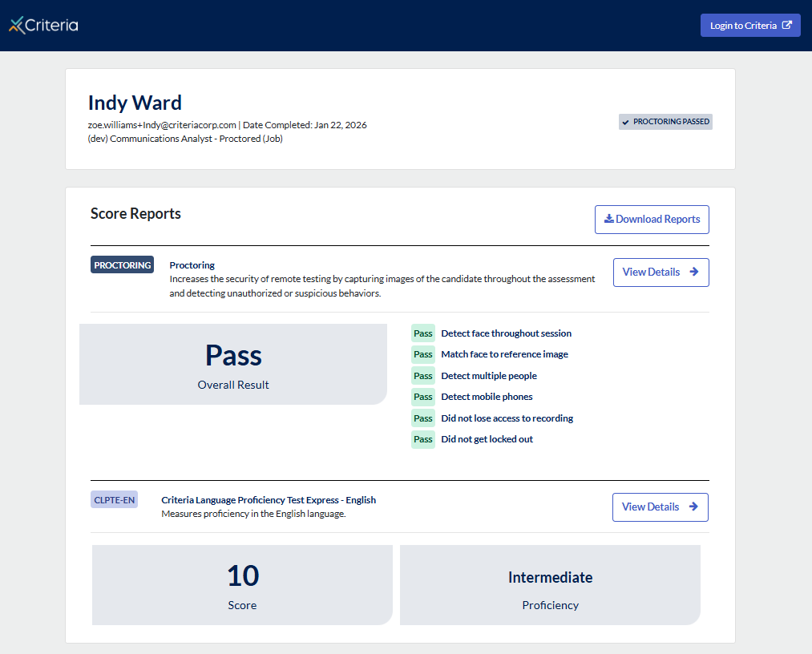
Task: Click the arrow icon in CLPTE-EN View Details
Action: [x=693, y=507]
